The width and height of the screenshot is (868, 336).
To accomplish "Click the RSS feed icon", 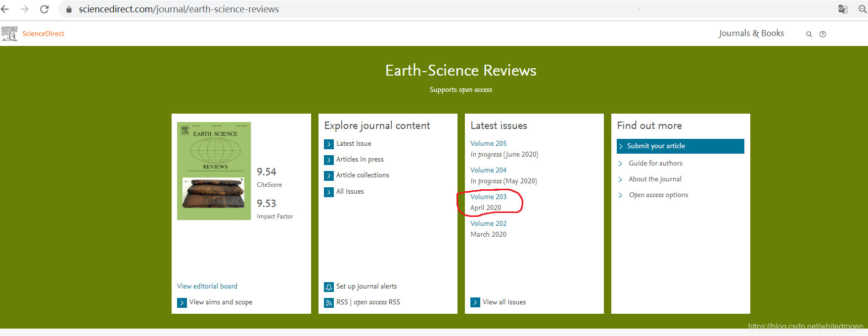I will tap(329, 303).
